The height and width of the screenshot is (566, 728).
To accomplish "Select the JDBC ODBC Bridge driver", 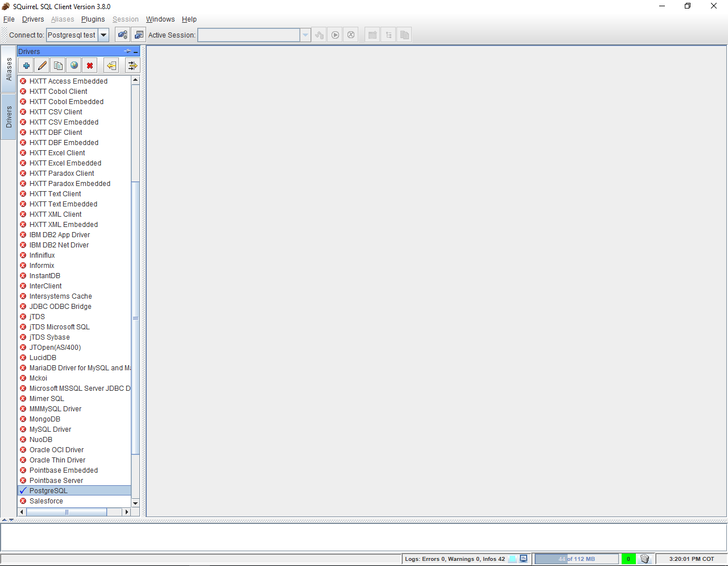I will pos(75,307).
